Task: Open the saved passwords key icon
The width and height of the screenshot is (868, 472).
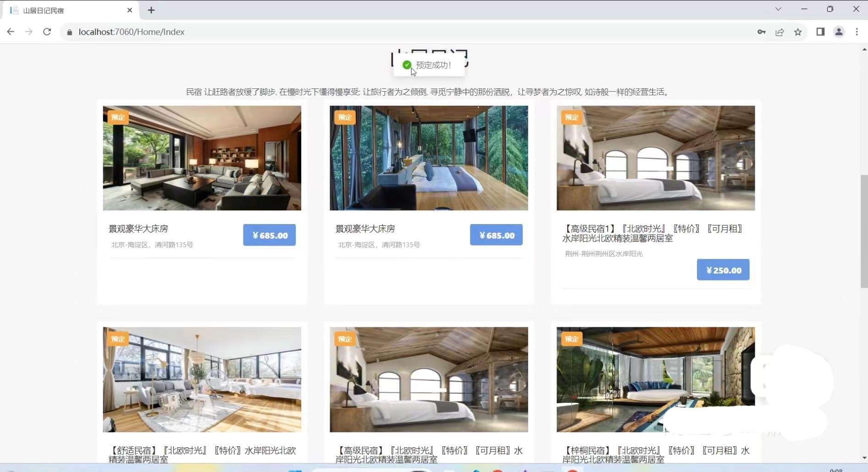Action: [x=761, y=32]
